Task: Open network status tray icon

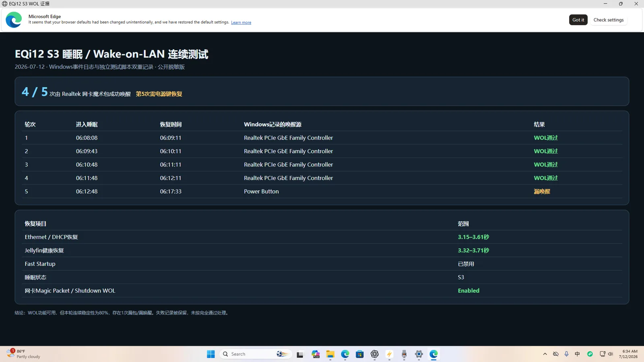Action: click(602, 354)
